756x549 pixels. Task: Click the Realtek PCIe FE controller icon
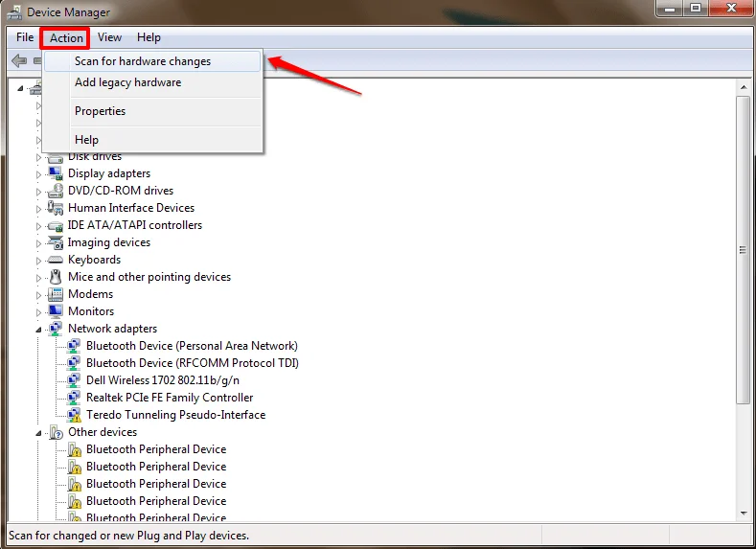(74, 398)
